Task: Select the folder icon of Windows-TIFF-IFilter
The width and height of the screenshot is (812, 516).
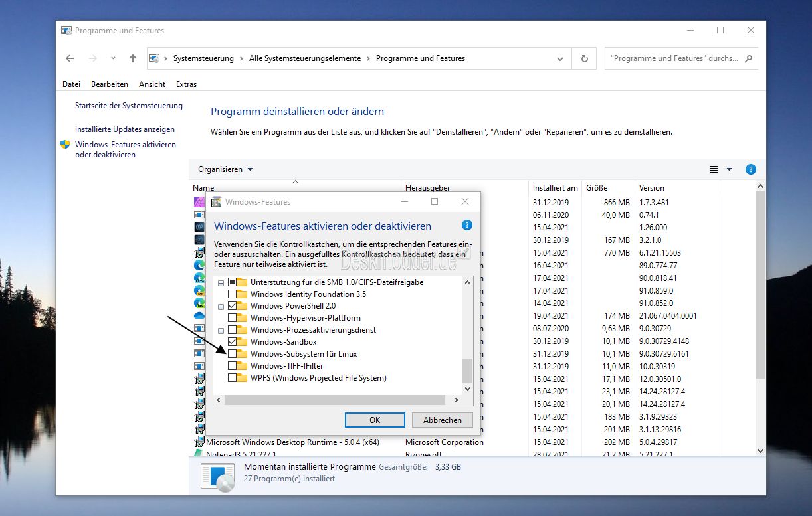Action: point(243,366)
